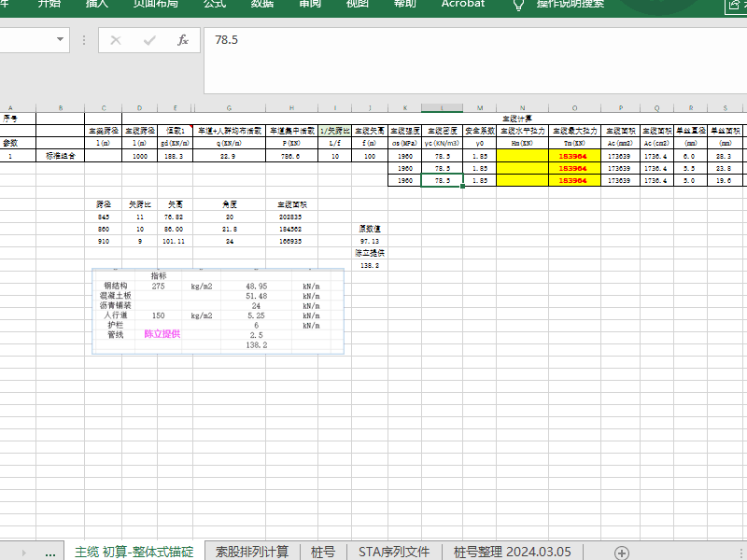
Task: Confirm the entry with the checkmark icon
Action: (149, 40)
